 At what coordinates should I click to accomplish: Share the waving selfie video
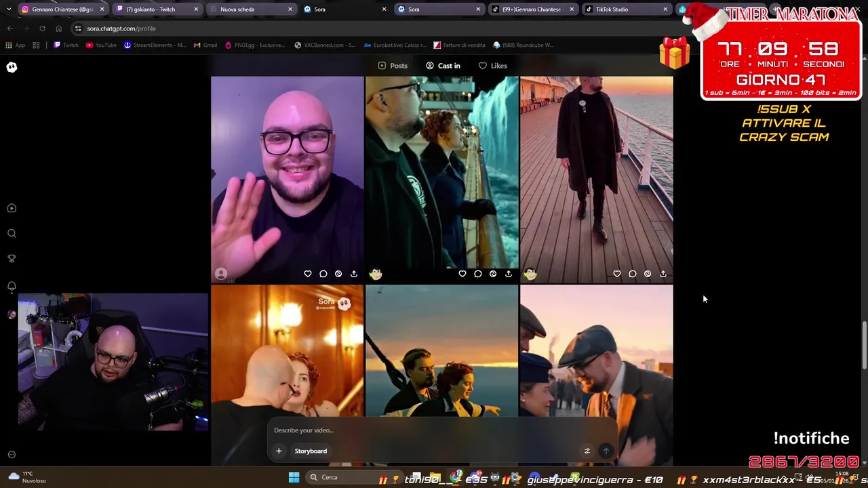(354, 274)
